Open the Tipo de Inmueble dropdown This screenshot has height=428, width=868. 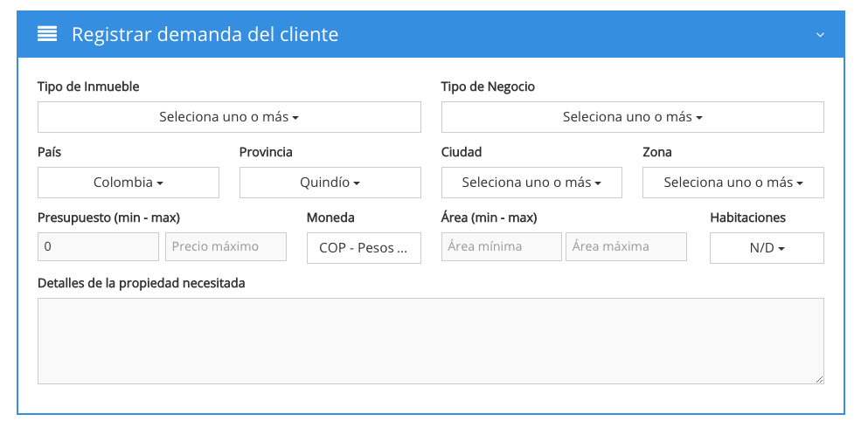tap(229, 117)
